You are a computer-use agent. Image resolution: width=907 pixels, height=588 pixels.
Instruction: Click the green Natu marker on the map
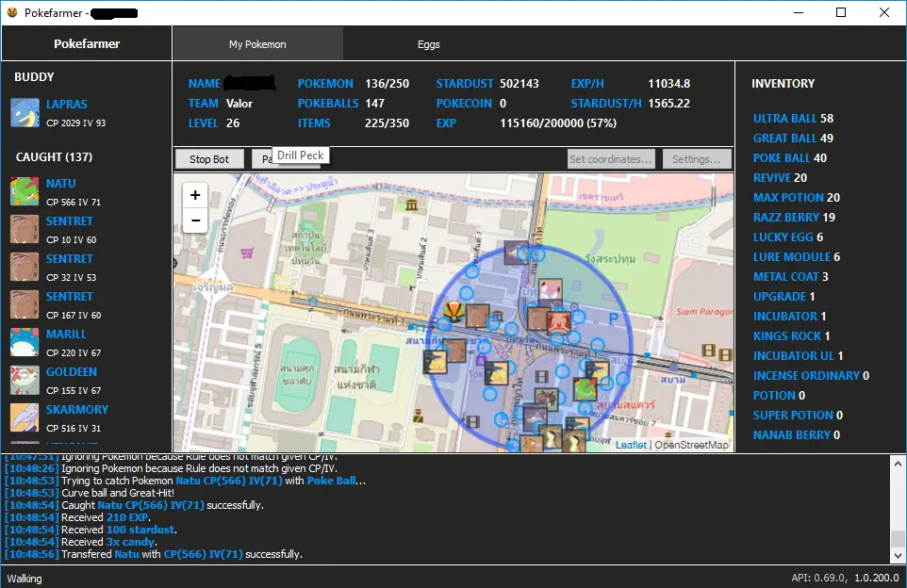coord(585,389)
